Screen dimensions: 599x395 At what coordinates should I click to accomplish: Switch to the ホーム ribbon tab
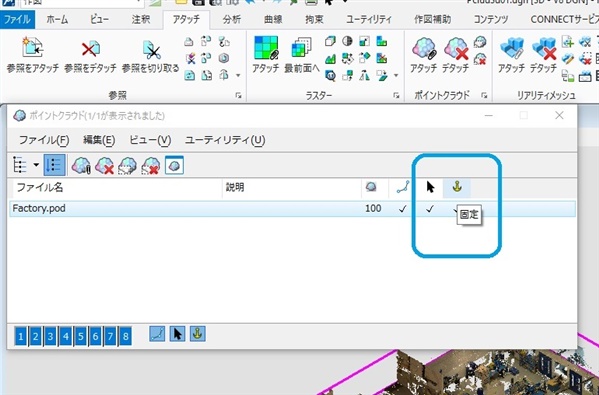(x=57, y=19)
